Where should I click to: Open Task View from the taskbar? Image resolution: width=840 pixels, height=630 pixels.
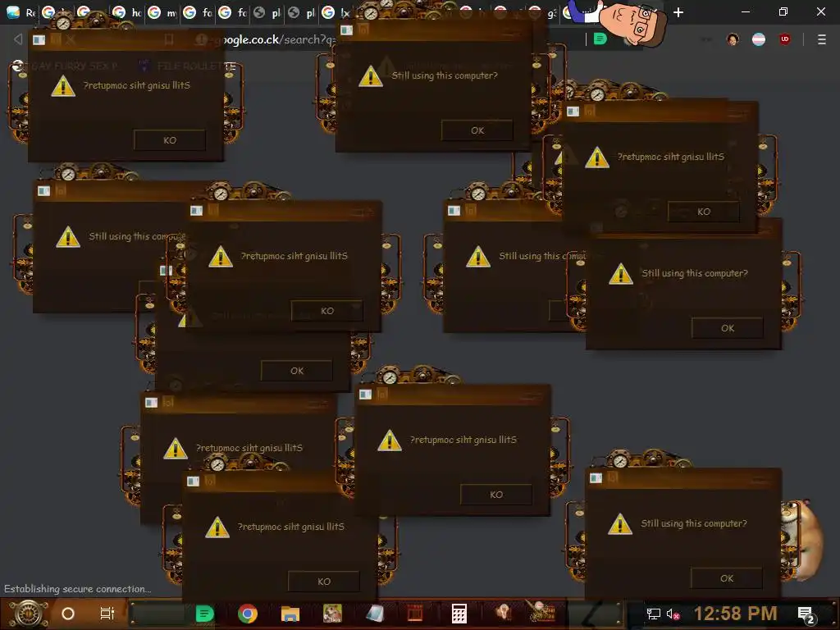click(107, 614)
